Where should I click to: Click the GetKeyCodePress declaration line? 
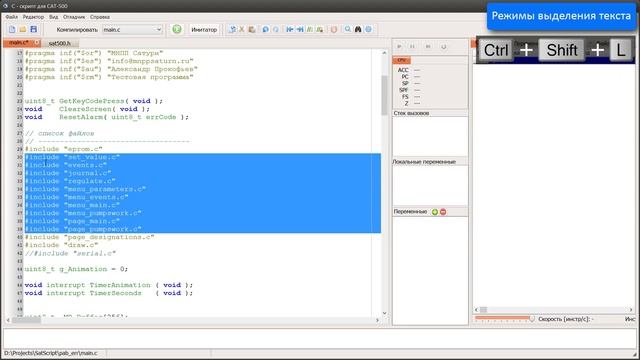tap(93, 101)
